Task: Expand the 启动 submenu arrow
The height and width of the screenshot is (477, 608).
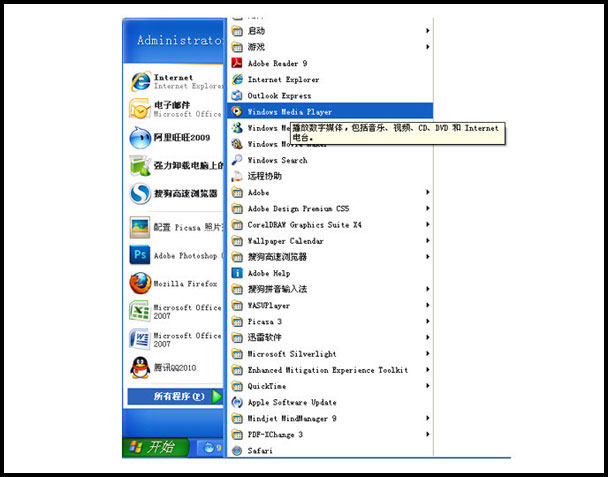Action: click(427, 31)
